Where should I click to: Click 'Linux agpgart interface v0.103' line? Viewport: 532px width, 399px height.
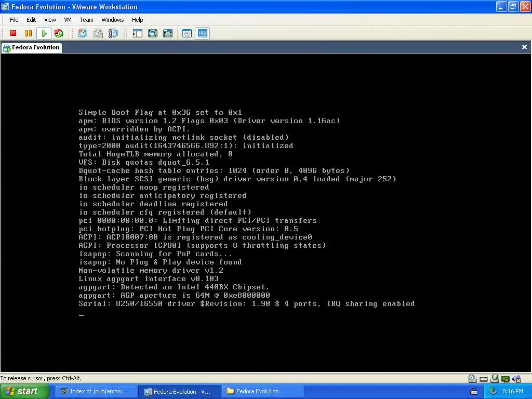coord(149,279)
